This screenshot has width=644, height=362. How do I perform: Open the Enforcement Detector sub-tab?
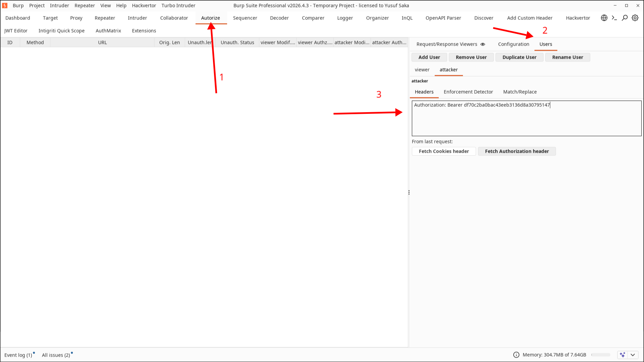click(x=468, y=92)
